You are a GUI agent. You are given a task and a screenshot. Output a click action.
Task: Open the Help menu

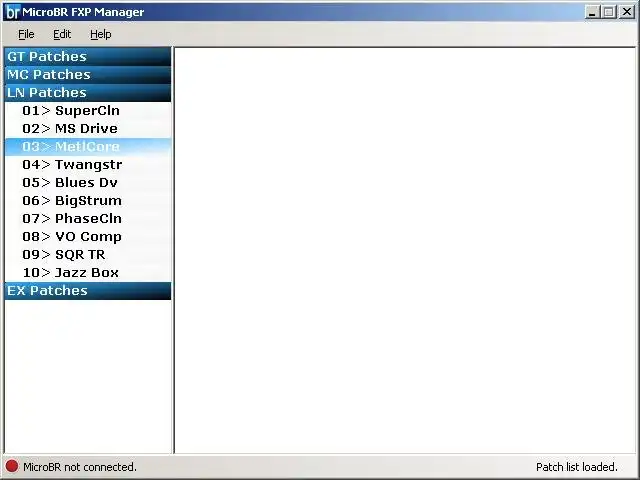tap(101, 34)
